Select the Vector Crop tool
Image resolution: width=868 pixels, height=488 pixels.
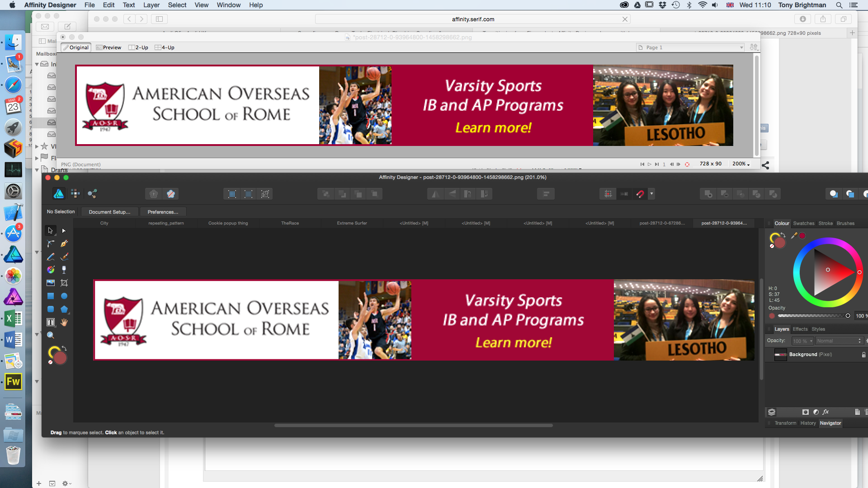64,283
